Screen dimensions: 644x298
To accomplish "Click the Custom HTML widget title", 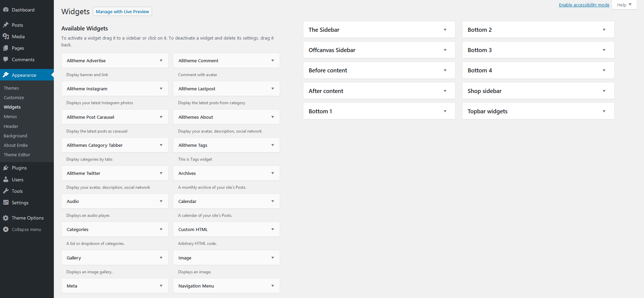I will [x=193, y=229].
